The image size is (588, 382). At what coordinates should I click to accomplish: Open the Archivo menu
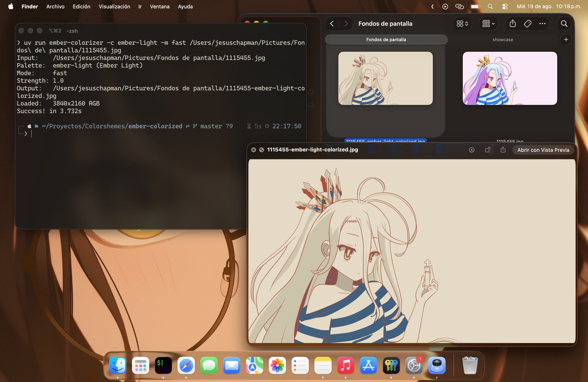pos(55,6)
